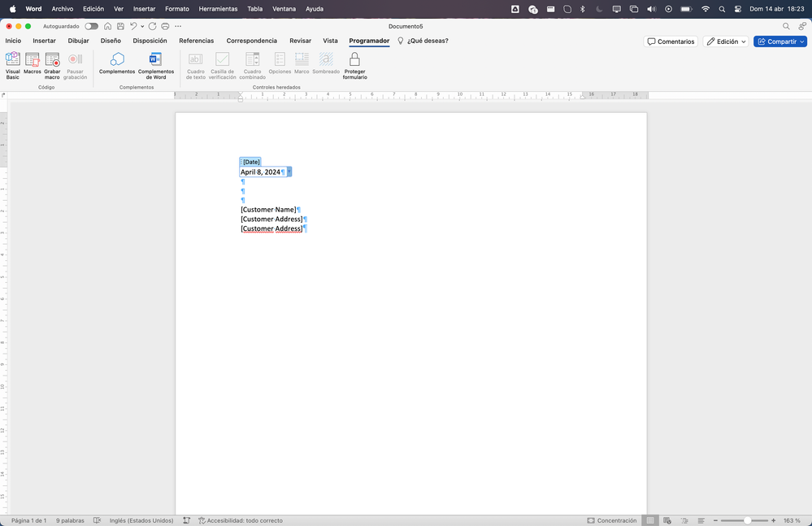
Task: Open the Herramientas menu
Action: coord(218,9)
